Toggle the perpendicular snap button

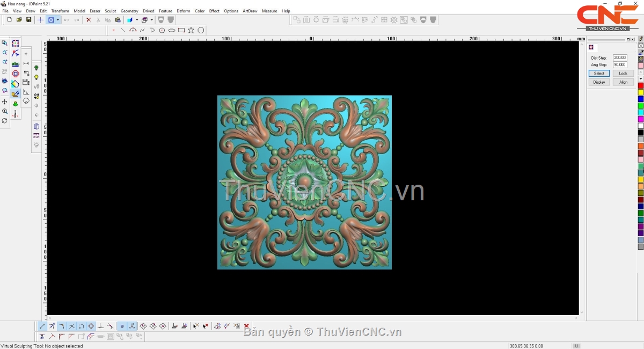[x=101, y=326]
